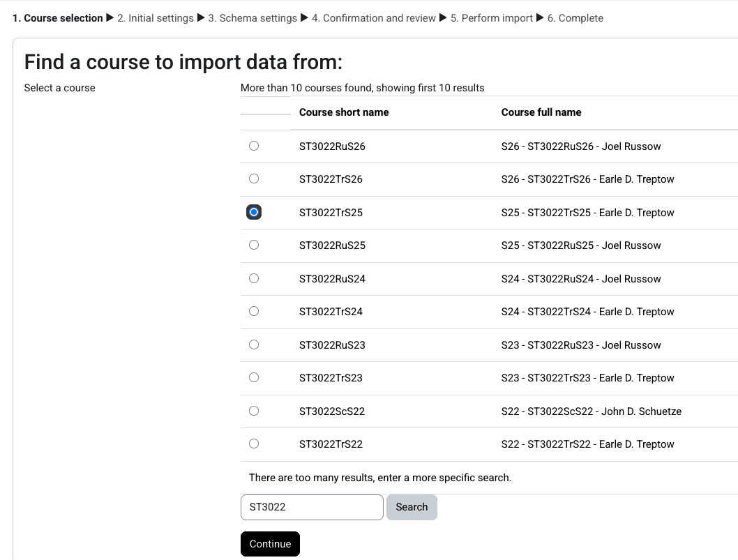
Task: Click the '3. Schema settings' step
Action: [253, 18]
